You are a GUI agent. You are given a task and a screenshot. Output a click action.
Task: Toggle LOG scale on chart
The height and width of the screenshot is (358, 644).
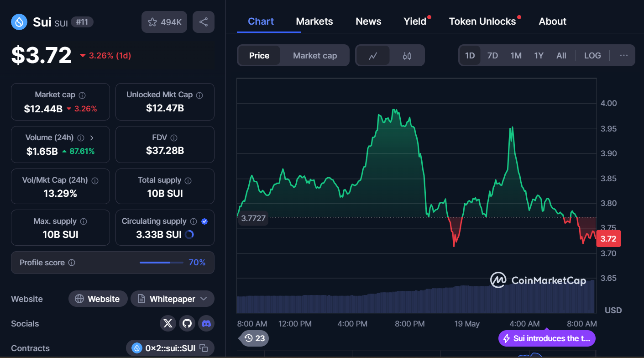pyautogui.click(x=592, y=56)
